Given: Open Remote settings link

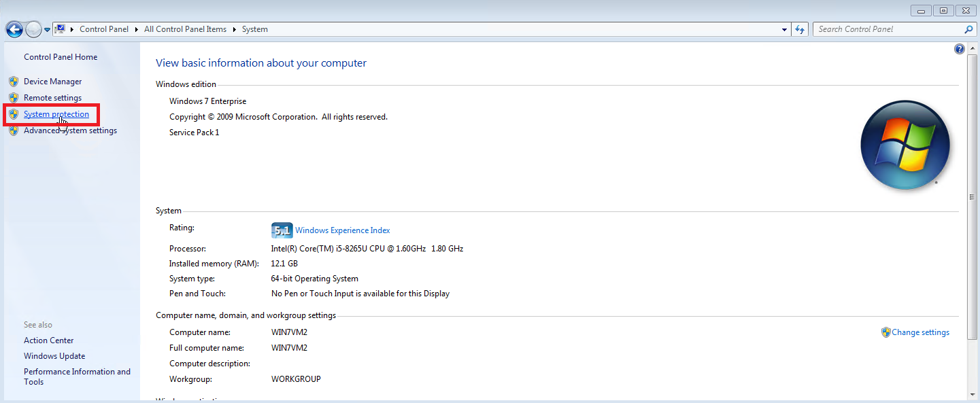Looking at the screenshot, I should (x=52, y=98).
